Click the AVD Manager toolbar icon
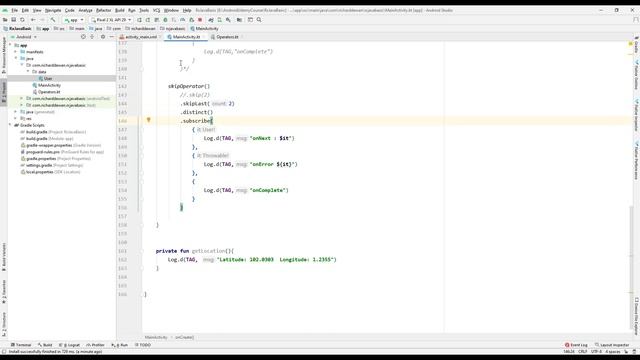Screen dimensions: 640x360 pyautogui.click(x=220, y=20)
